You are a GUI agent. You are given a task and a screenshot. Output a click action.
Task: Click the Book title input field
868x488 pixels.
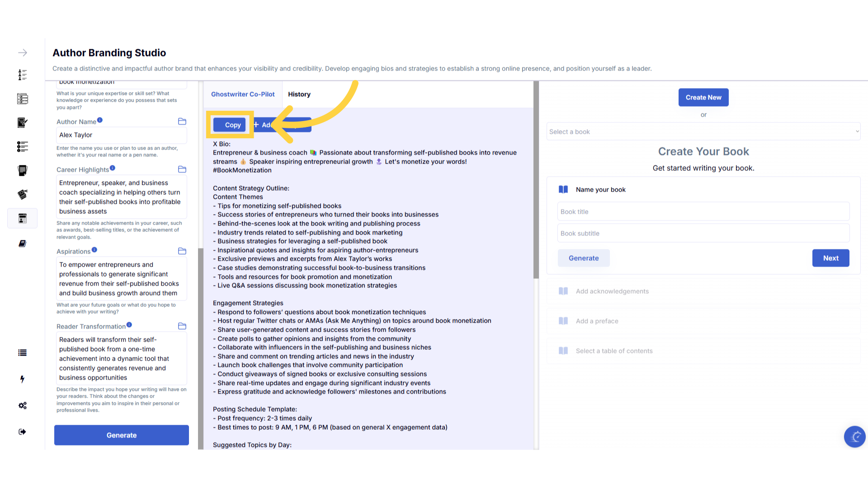(x=703, y=211)
